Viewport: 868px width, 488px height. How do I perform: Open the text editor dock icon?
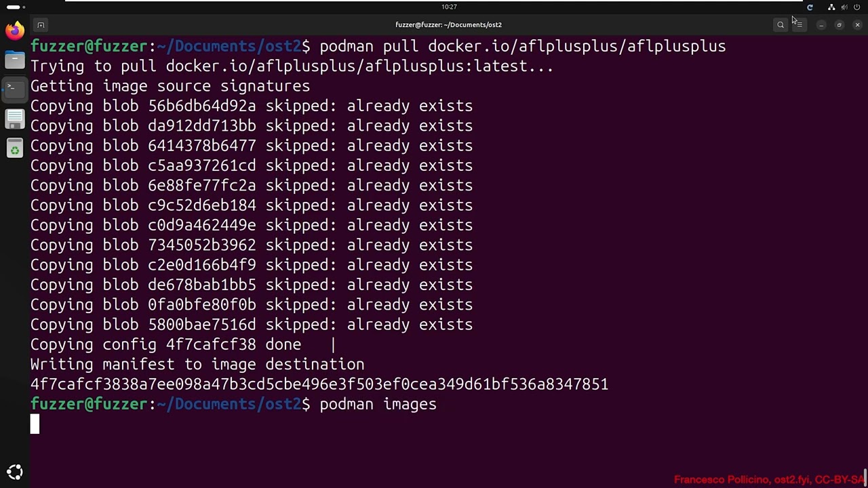14,119
